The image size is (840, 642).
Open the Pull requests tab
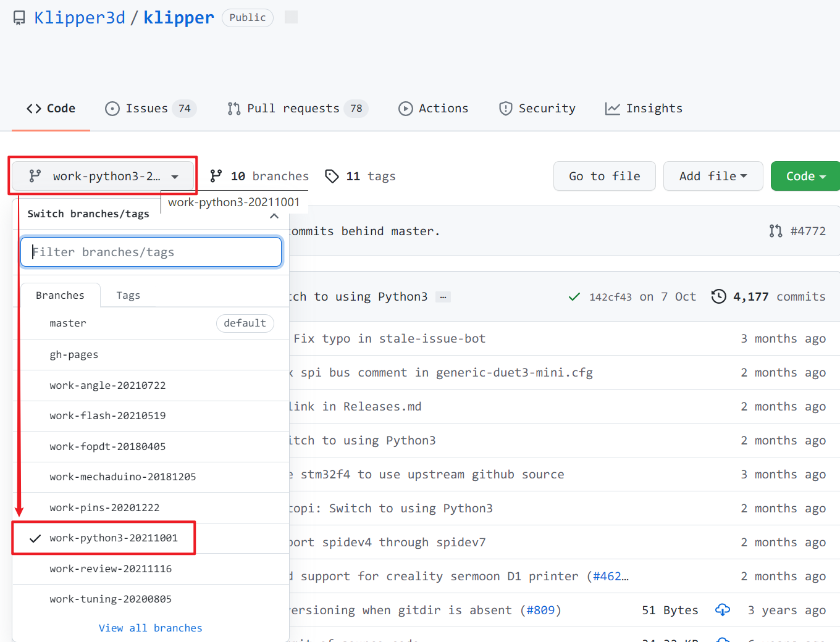click(298, 109)
